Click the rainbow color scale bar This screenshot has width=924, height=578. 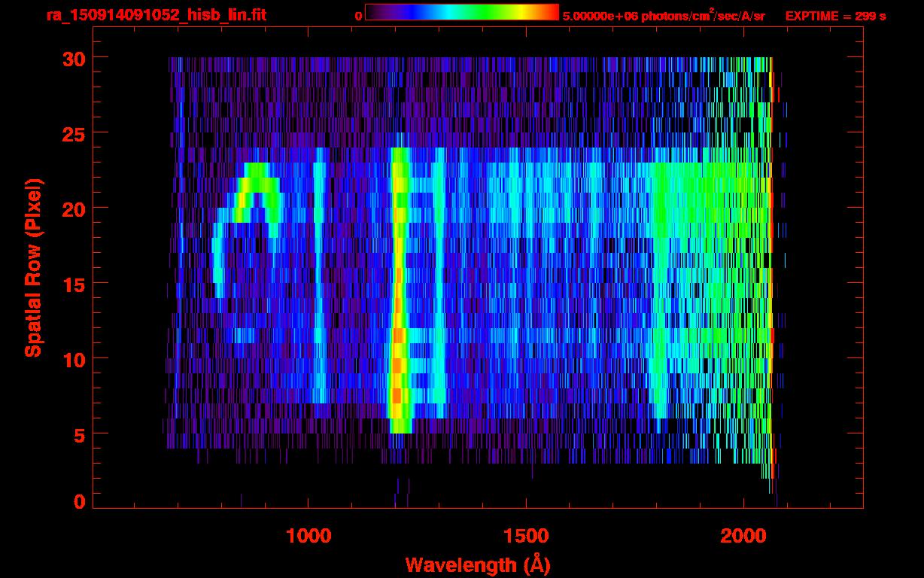point(461,12)
